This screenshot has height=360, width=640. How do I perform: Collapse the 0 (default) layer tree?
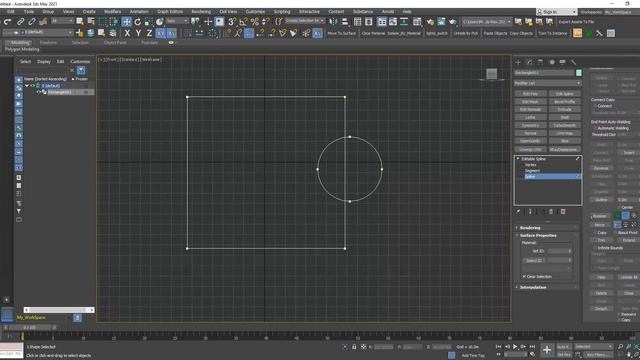[x=27, y=86]
